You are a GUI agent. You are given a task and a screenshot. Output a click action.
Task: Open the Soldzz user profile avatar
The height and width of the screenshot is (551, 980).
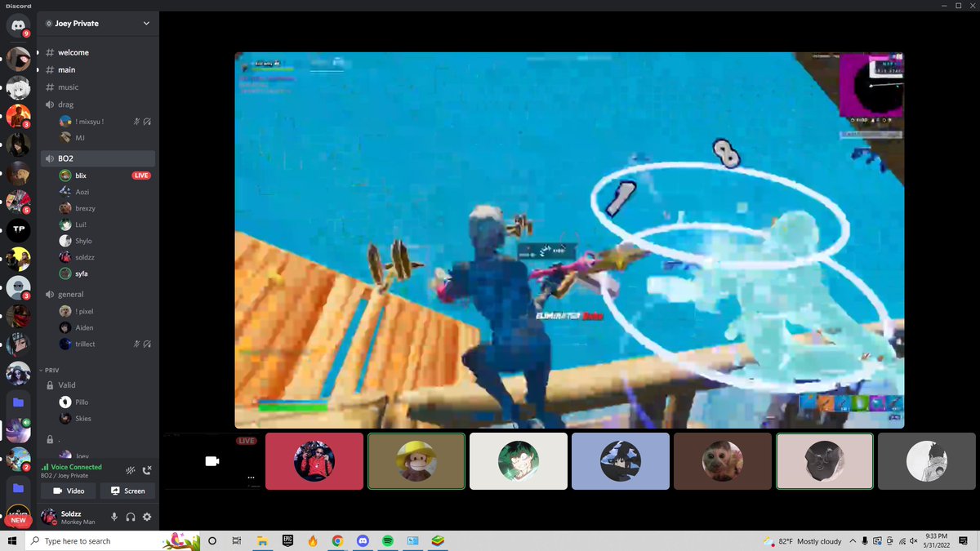[x=49, y=517]
